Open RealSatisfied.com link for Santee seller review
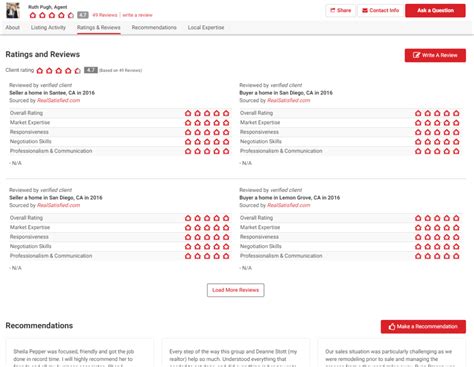The image size is (474, 367). [58, 100]
